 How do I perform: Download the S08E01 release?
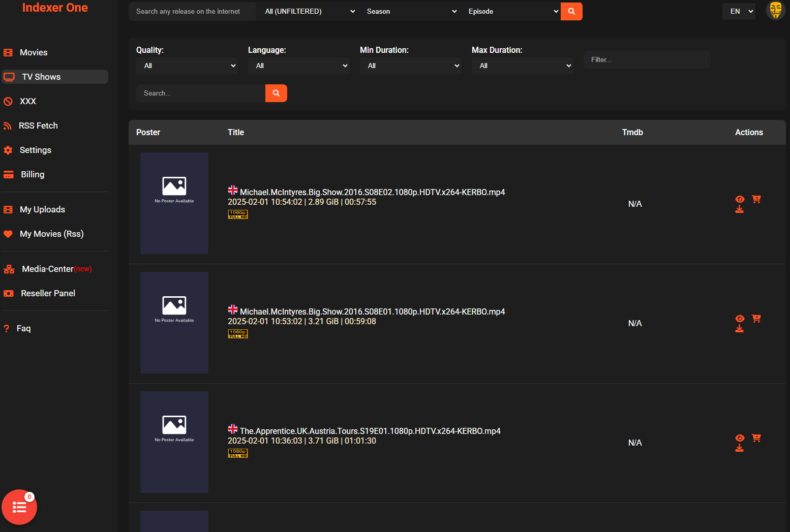point(739,329)
